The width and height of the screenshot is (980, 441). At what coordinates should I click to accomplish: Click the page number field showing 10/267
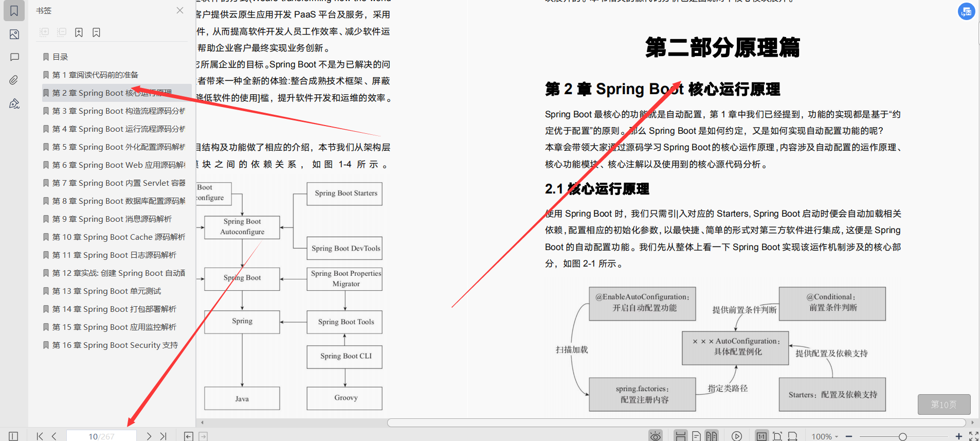(x=101, y=436)
